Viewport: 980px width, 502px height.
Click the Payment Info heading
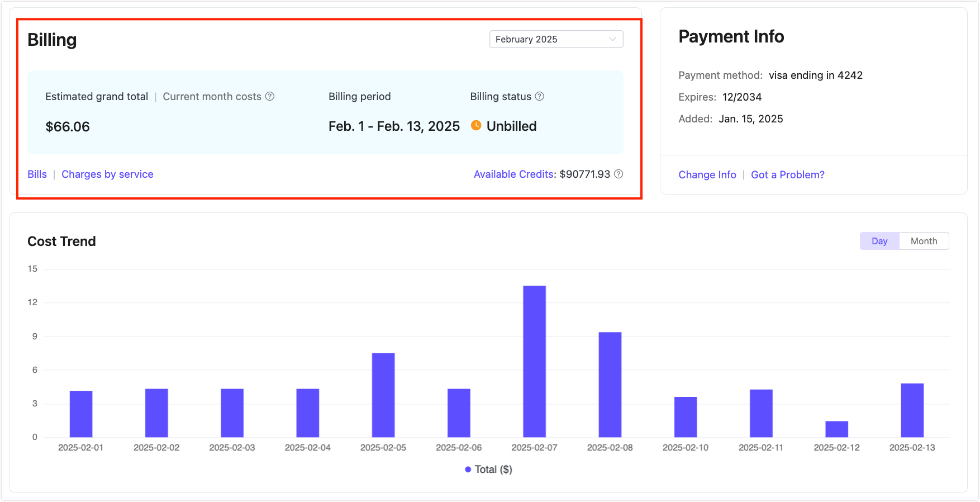(731, 36)
